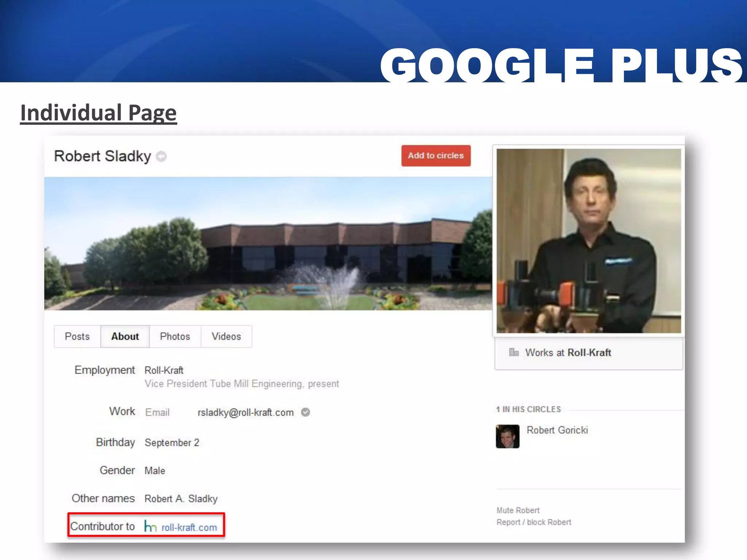Open the Videos tab
The image size is (747, 560).
pos(227,337)
